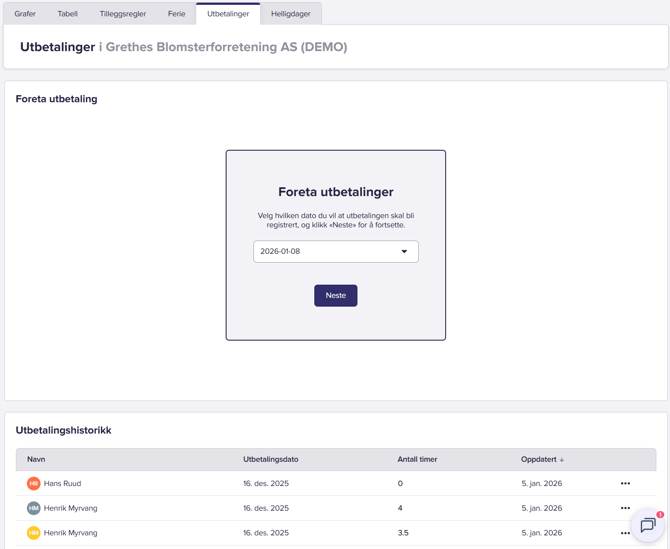The height and width of the screenshot is (549, 670).
Task: Go to the Tilleggsregler tab
Action: coord(122,14)
